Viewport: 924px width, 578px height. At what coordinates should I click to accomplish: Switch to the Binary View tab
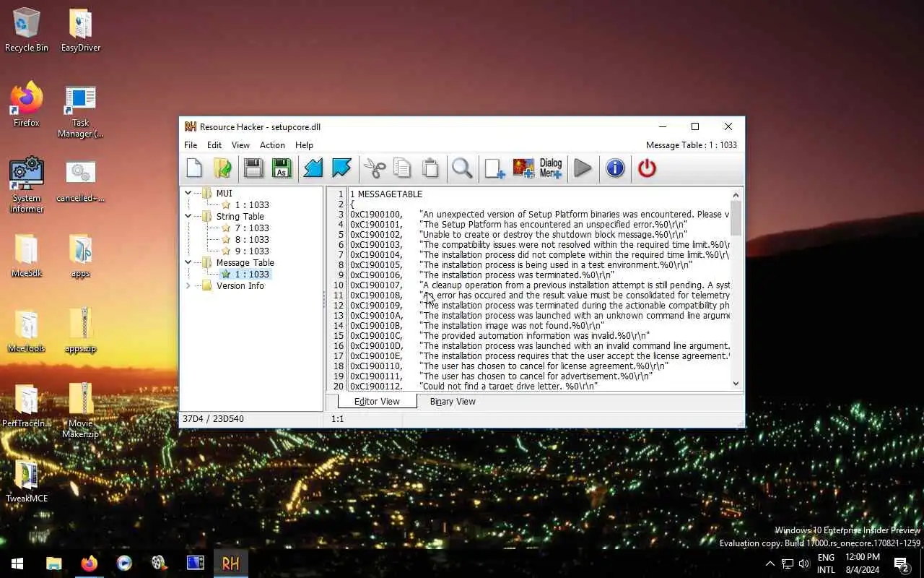coord(453,401)
